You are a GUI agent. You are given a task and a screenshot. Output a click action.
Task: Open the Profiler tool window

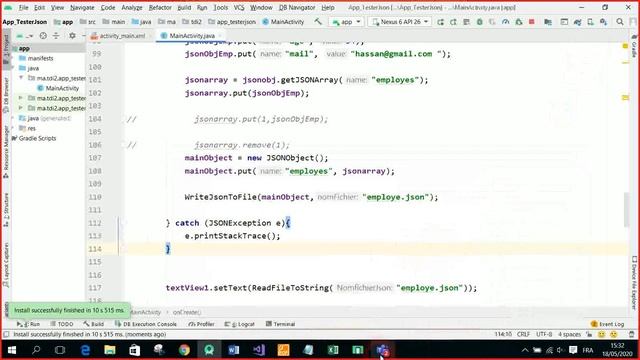pos(202,324)
